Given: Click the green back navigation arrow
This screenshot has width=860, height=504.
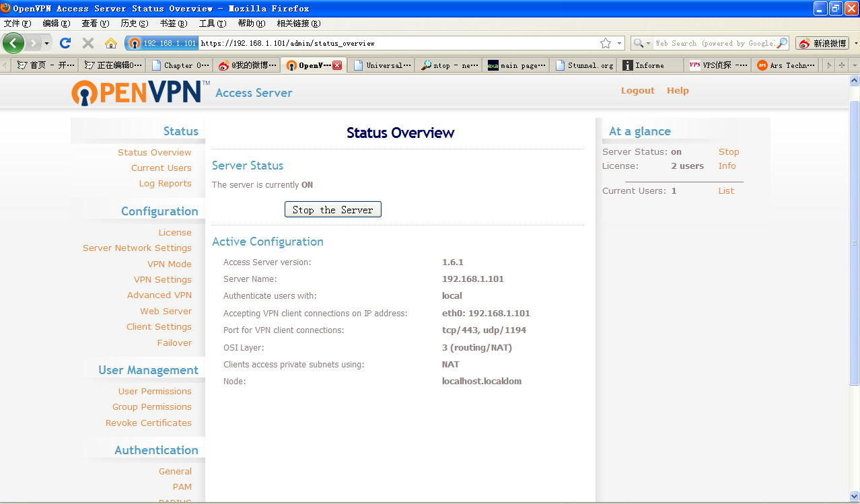Looking at the screenshot, I should tap(13, 43).
